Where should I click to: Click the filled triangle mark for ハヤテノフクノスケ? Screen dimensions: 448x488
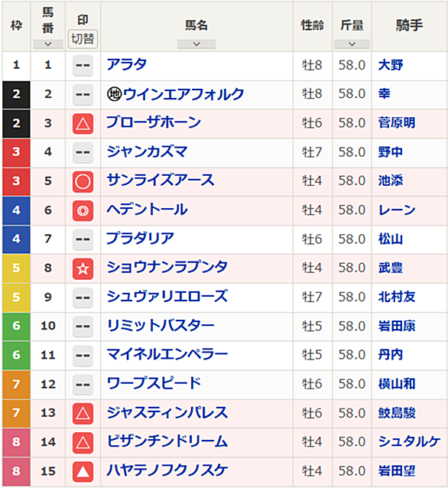click(83, 472)
